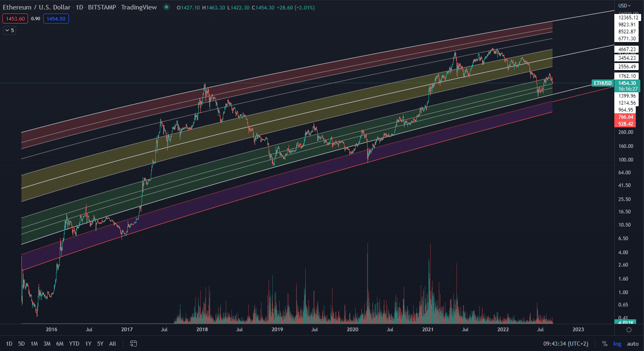Viewport: 644px width, 351px height.
Task: Click the red sell price 1453.60 button
Action: (15, 19)
